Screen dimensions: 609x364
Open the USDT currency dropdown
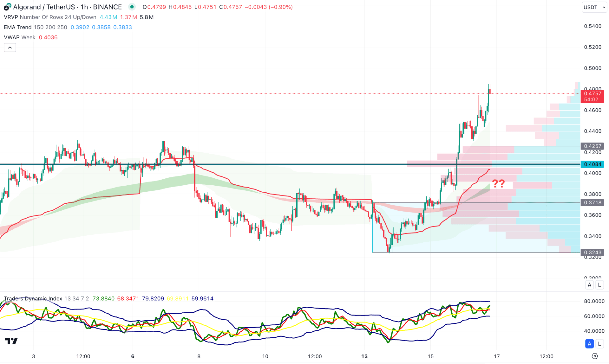pyautogui.click(x=594, y=7)
